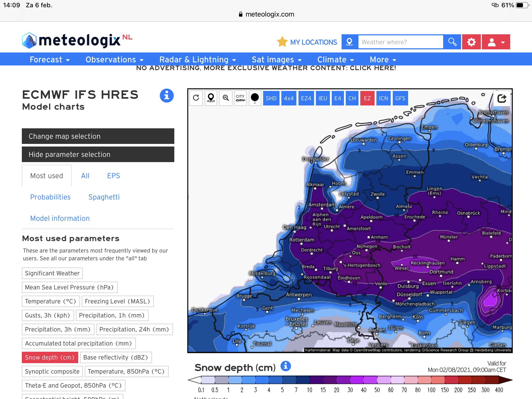Viewport: 532px width, 399px height.
Task: Click the search magnifier button
Action: [452, 42]
